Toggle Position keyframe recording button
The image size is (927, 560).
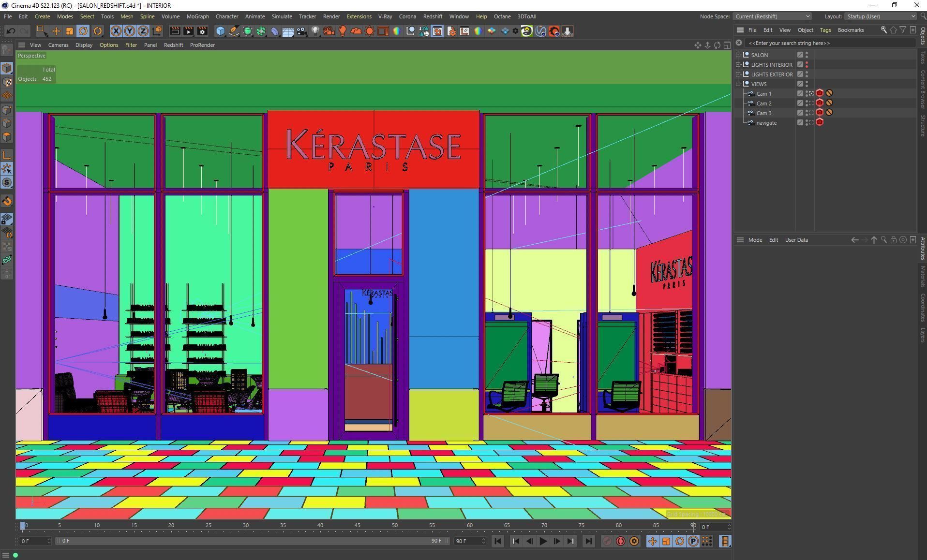click(x=652, y=541)
